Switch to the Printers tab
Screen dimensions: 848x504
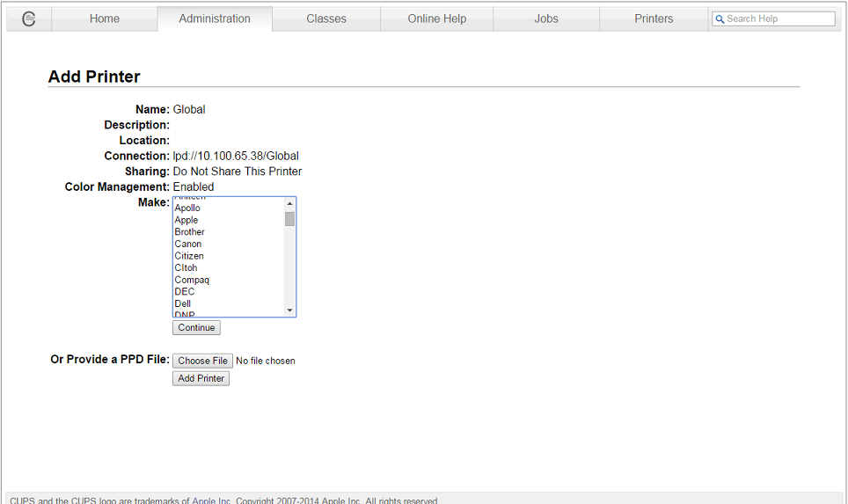coord(654,19)
